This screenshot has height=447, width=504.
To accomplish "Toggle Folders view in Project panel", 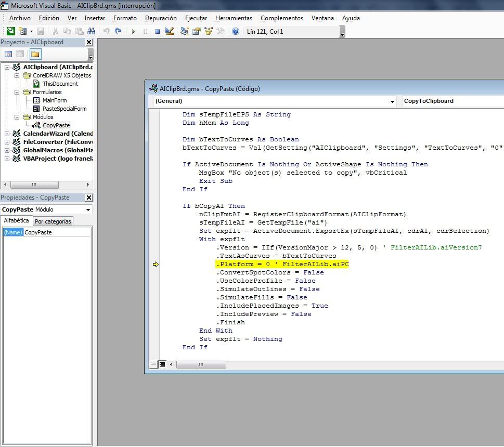I will click(x=35, y=54).
